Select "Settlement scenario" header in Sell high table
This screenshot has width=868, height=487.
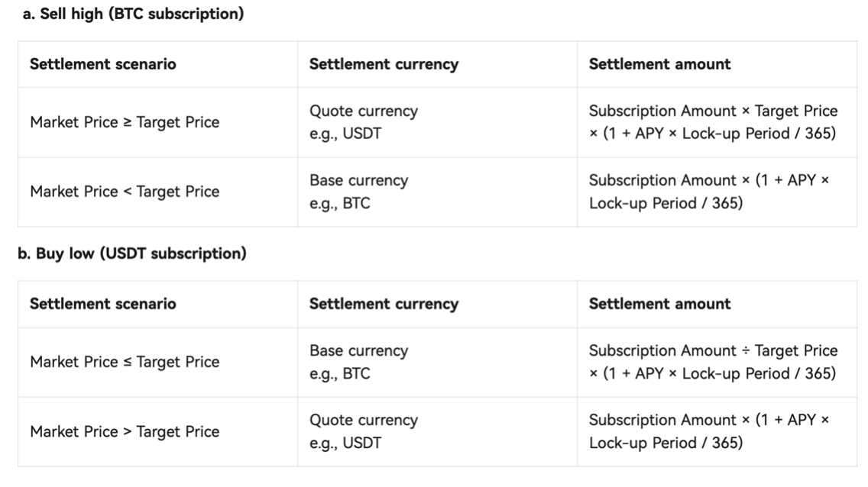[x=103, y=64]
